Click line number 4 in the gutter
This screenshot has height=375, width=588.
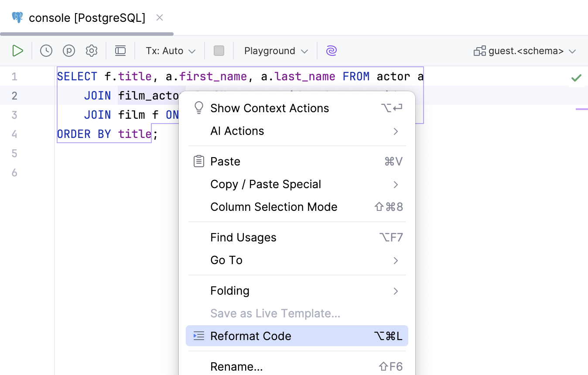(x=14, y=134)
